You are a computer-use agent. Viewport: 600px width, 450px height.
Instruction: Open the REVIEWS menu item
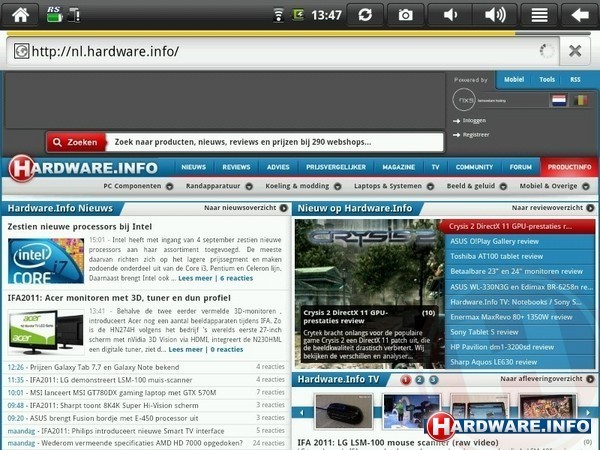pyautogui.click(x=236, y=167)
